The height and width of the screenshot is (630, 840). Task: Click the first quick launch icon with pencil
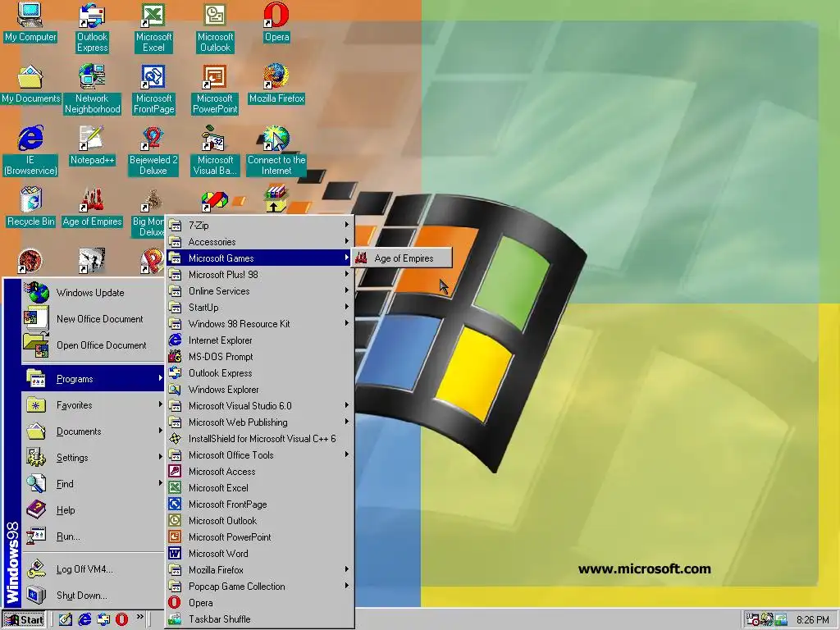tap(66, 619)
